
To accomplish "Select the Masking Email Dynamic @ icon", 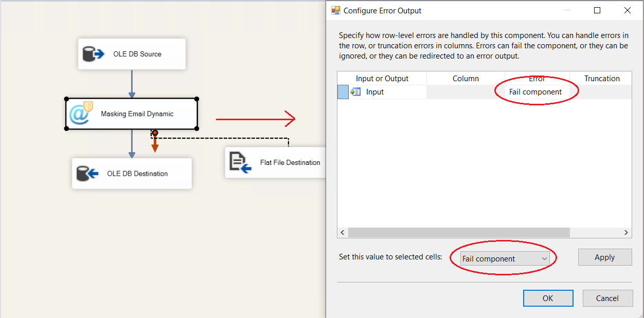I will click(x=80, y=114).
